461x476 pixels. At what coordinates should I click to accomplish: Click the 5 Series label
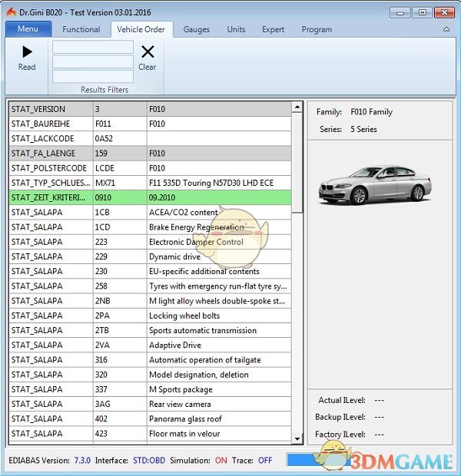(363, 129)
